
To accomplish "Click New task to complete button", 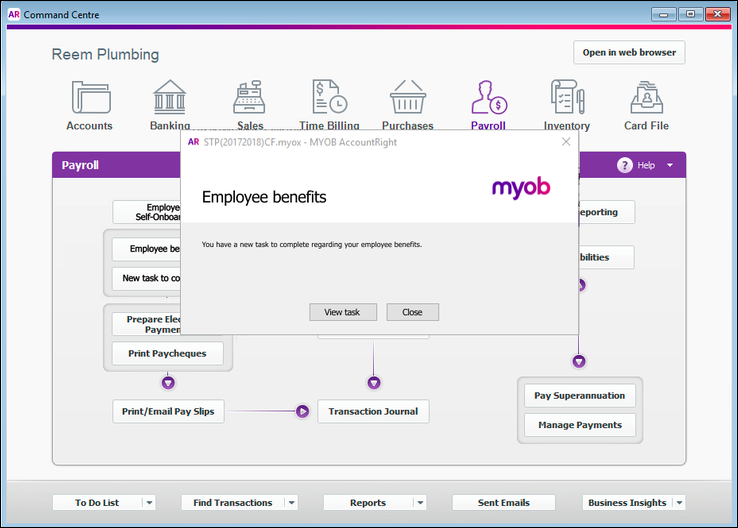I will 146,279.
